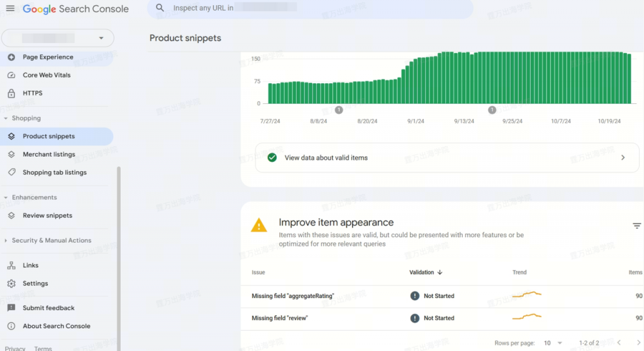This screenshot has width=644, height=351.
Task: Click the Settings gear icon
Action: pyautogui.click(x=11, y=284)
